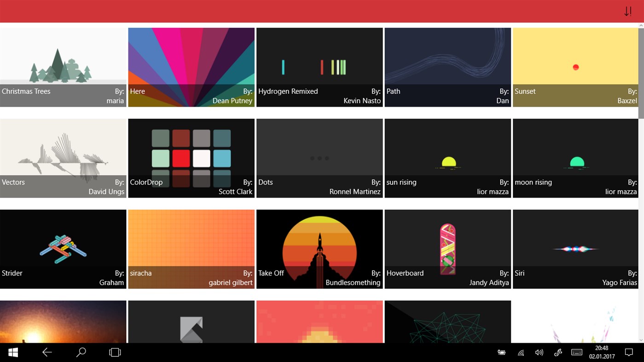Click the scrollbar up arrow on the right
The height and width of the screenshot is (362, 644).
coord(641,25)
